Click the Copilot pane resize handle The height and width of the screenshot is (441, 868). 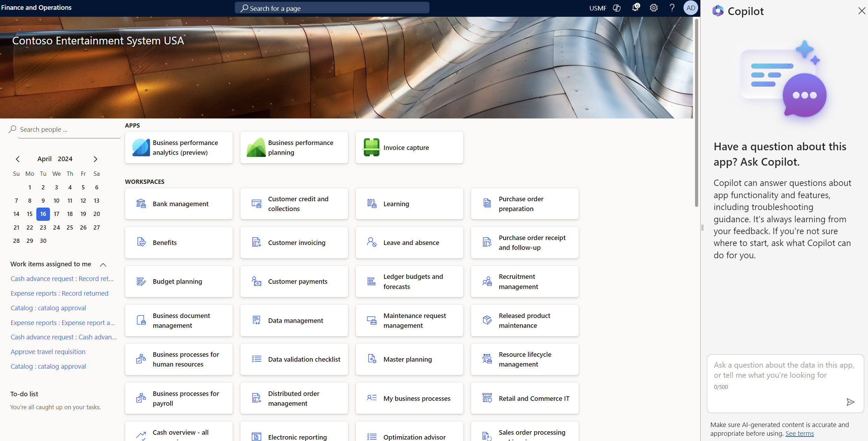click(702, 228)
